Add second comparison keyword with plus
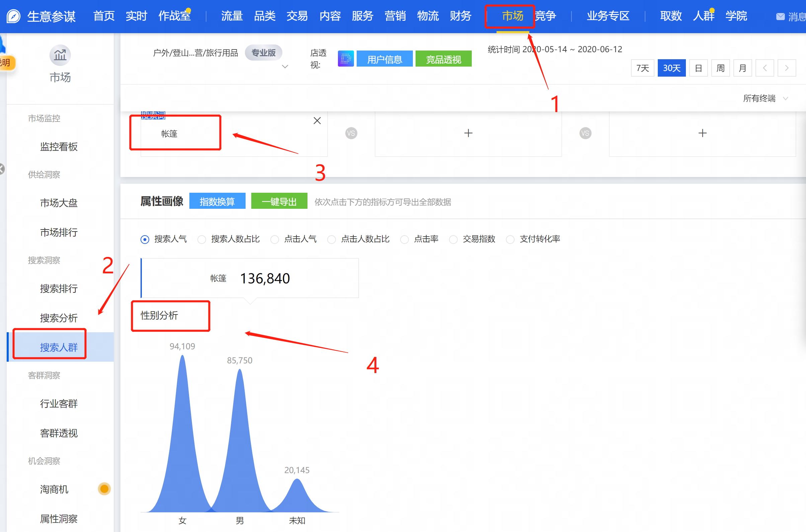Screen dimensions: 806x532 468,133
